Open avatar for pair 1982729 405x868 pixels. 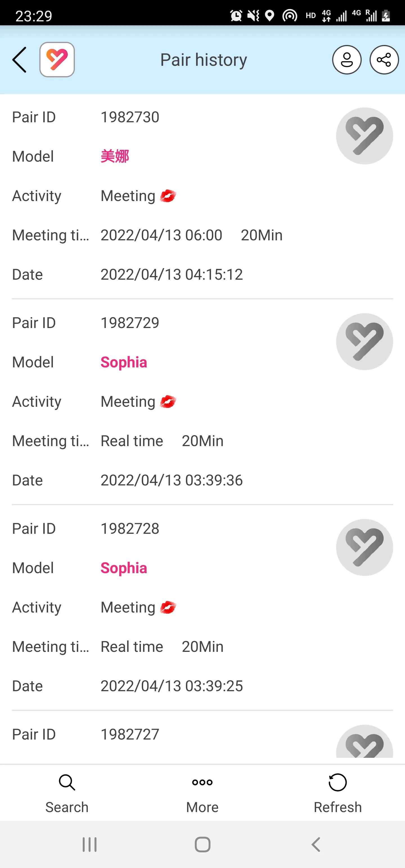click(x=364, y=342)
